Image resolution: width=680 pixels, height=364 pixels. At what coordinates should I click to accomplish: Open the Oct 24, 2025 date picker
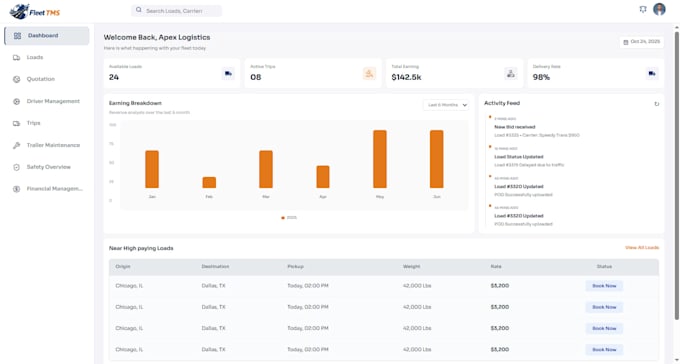[641, 42]
